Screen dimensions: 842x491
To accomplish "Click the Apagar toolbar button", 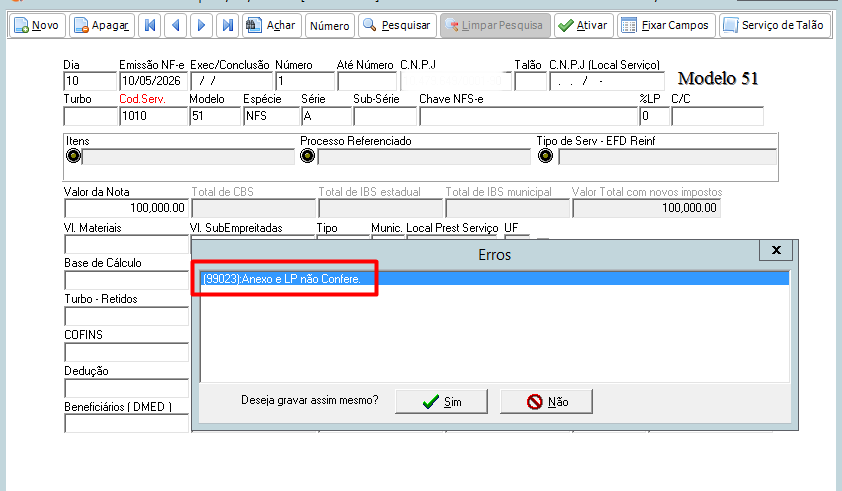I will [102, 25].
